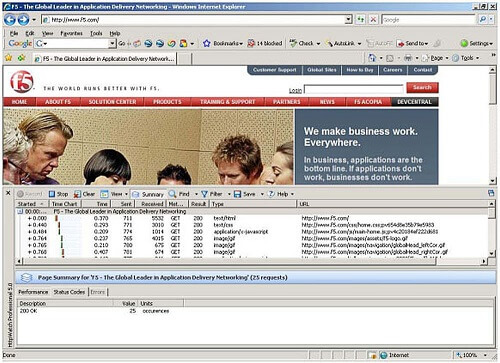This screenshot has height=363, width=500.
Task: Switch to the Status Codes tab
Action: tap(69, 292)
